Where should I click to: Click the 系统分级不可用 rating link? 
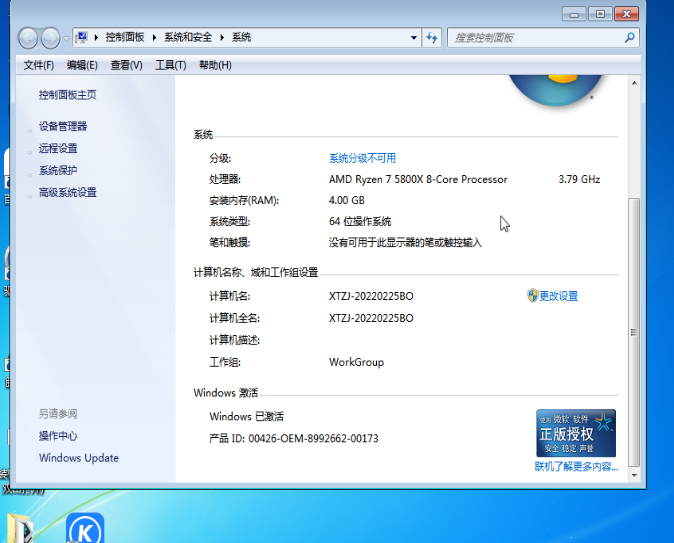(362, 158)
